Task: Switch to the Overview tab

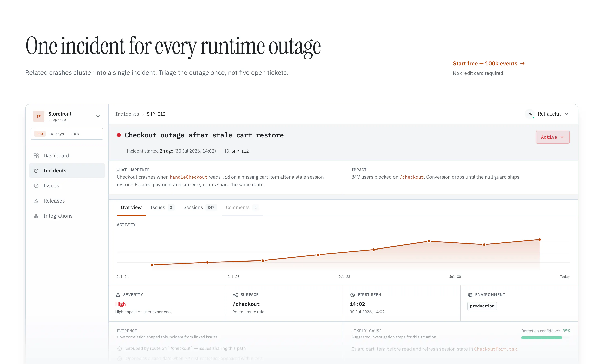Action: coord(131,207)
